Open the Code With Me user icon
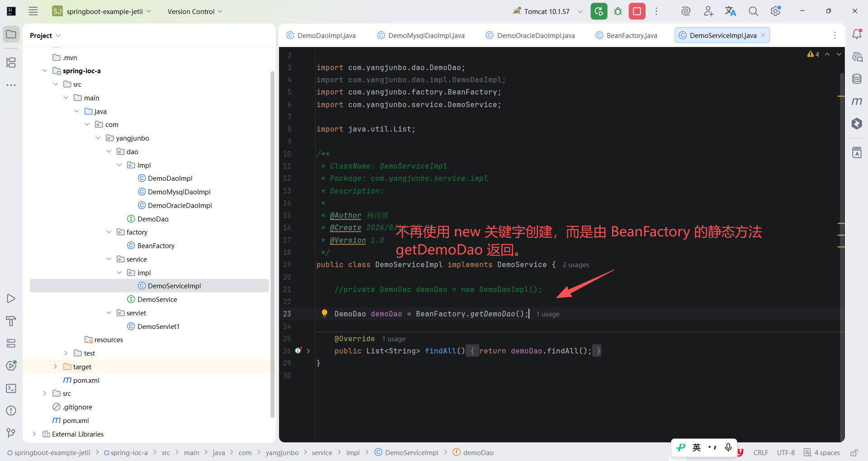Viewport: 868px width, 461px height. (x=708, y=11)
